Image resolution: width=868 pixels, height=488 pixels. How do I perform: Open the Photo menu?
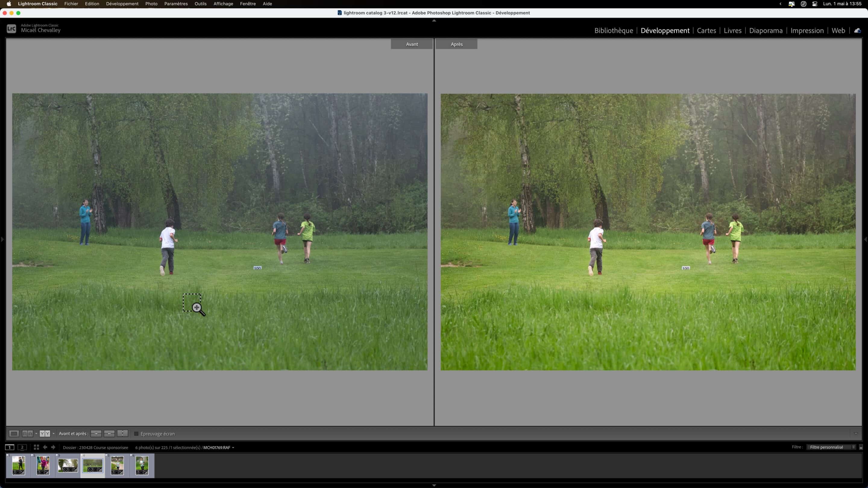pos(151,4)
